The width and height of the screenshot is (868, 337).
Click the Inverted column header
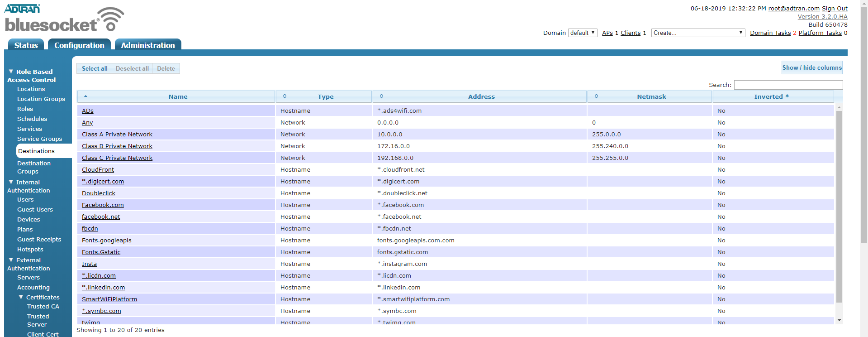pyautogui.click(x=773, y=96)
